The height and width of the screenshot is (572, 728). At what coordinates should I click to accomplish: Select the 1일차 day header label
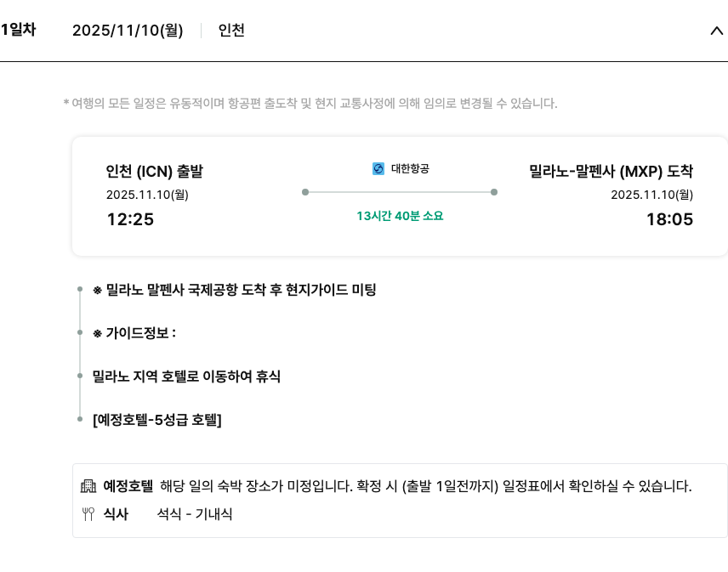pos(18,30)
